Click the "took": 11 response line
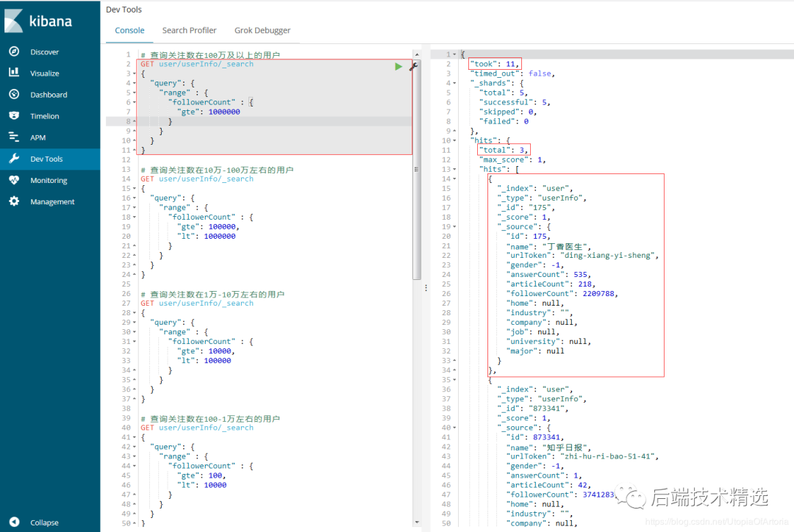The width and height of the screenshot is (794, 532). point(495,64)
